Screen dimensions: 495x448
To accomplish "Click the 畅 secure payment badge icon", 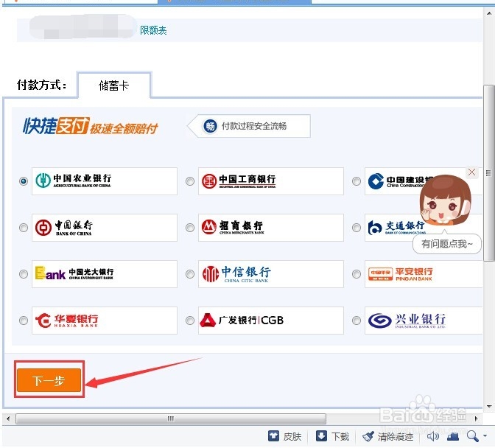I will click(210, 126).
